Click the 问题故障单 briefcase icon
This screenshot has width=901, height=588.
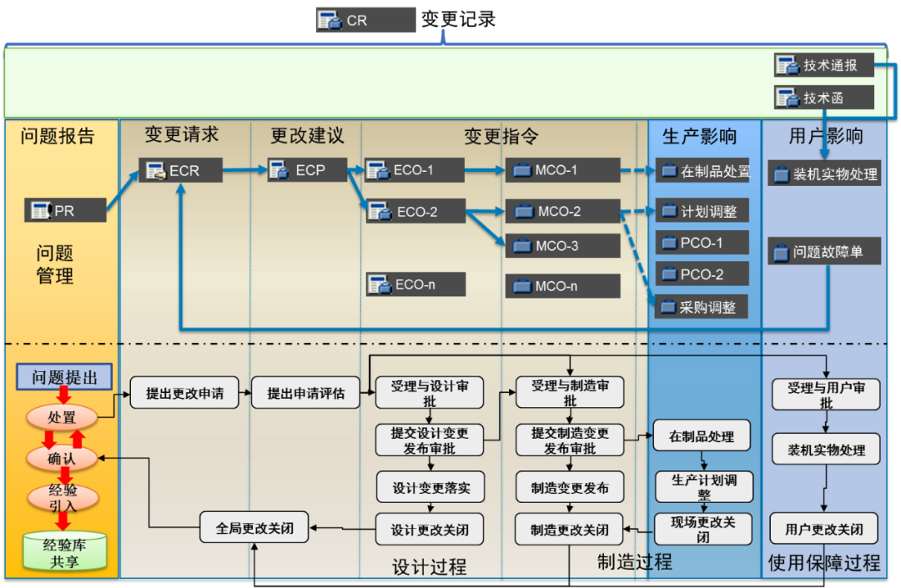(781, 253)
